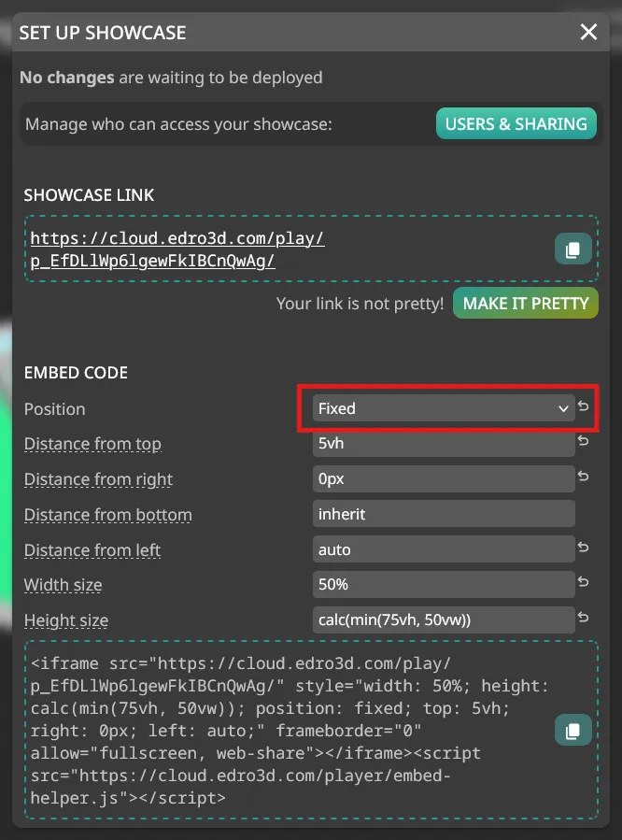Edit the Width size field
Viewport: 622px width, 840px height.
click(x=444, y=585)
